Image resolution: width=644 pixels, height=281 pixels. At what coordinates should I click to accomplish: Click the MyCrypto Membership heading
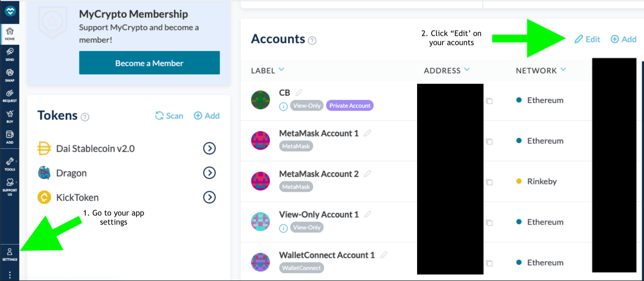pos(133,14)
